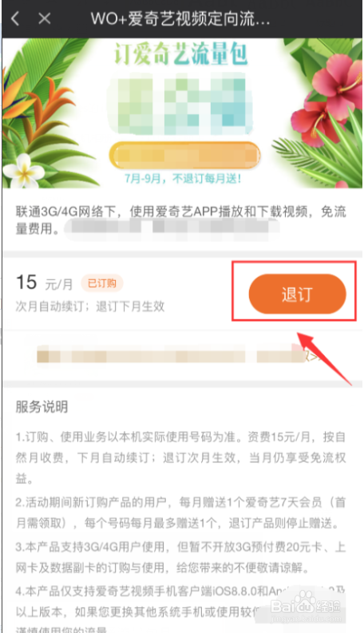Tap the 订爱奇艺流量包 banner heading
The width and height of the screenshot is (364, 633).
pos(180,54)
